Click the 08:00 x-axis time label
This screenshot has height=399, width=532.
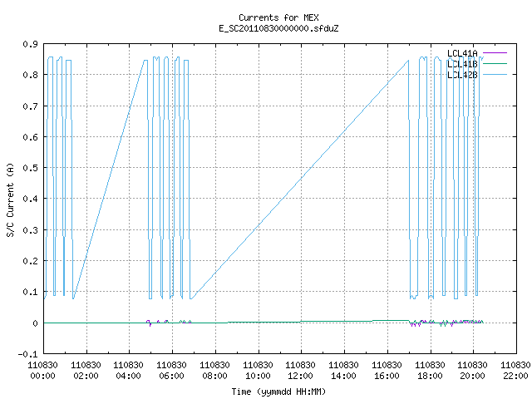(214, 376)
